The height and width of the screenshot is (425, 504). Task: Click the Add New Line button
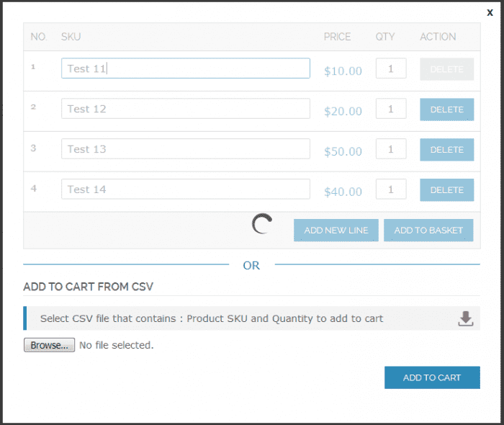336,231
